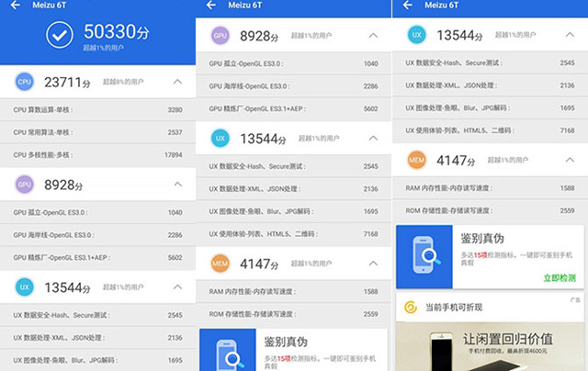The image size is (588, 371).
Task: Tap the cyan UX badge in right screenshot
Action: tap(416, 35)
